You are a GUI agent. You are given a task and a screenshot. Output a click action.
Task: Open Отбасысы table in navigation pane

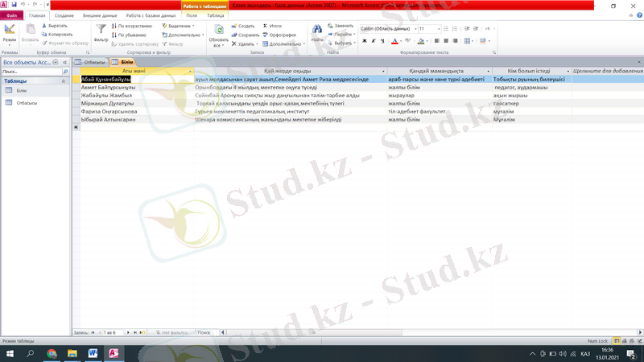(27, 103)
